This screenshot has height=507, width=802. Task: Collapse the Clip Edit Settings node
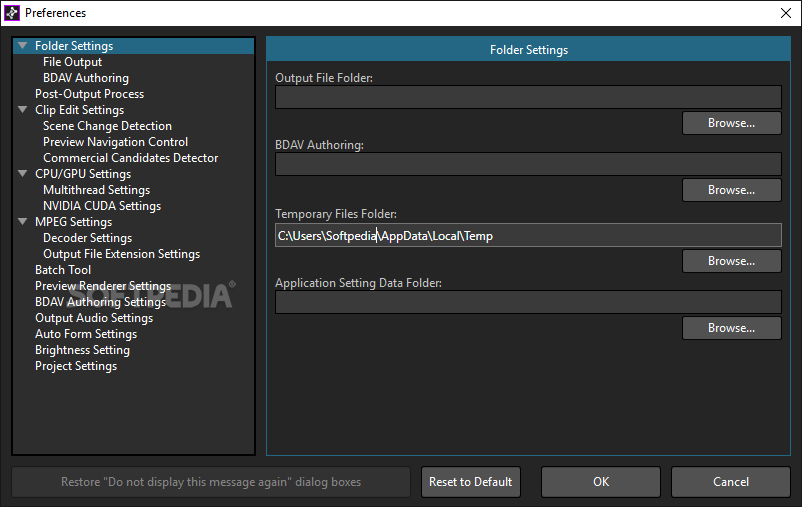[x=23, y=109]
